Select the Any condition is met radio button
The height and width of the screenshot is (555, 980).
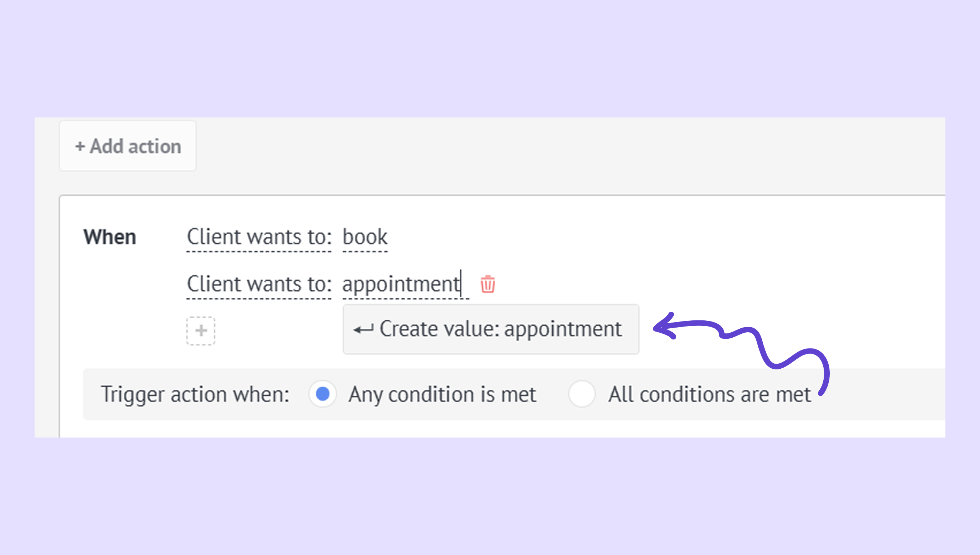322,394
